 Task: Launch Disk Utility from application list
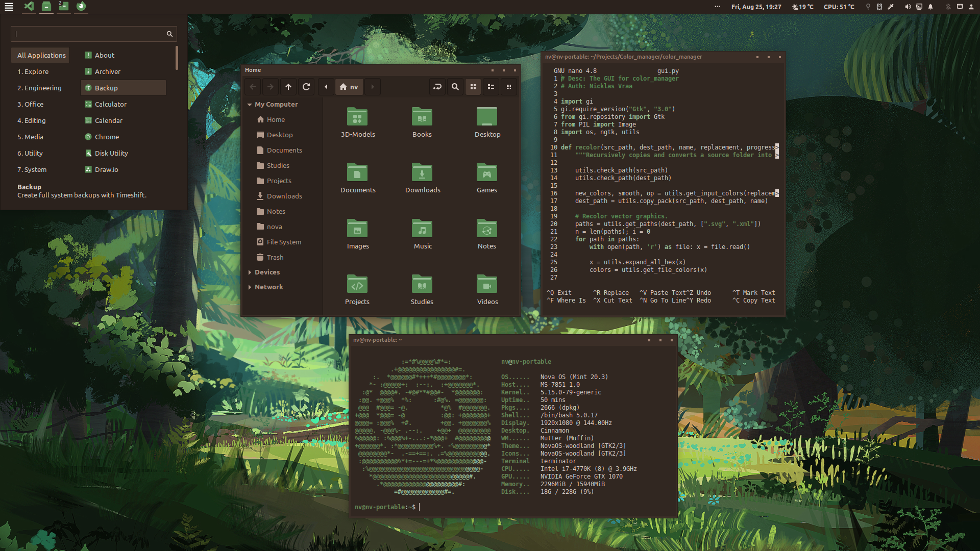tap(111, 153)
